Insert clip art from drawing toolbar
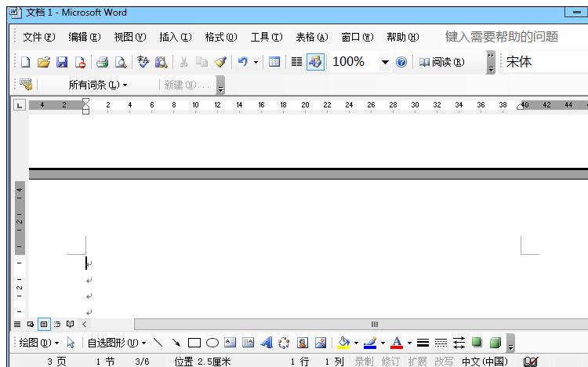This screenshot has height=367, width=588. (x=303, y=343)
